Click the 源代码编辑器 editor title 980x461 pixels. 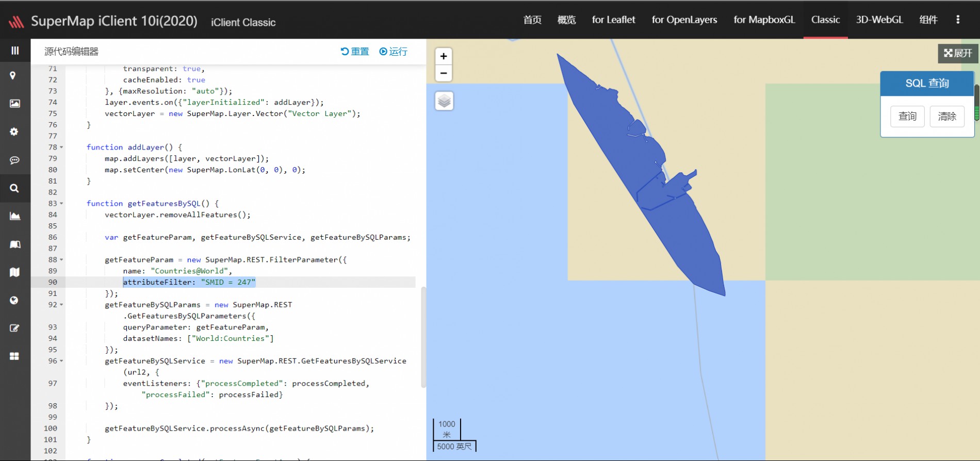(71, 52)
